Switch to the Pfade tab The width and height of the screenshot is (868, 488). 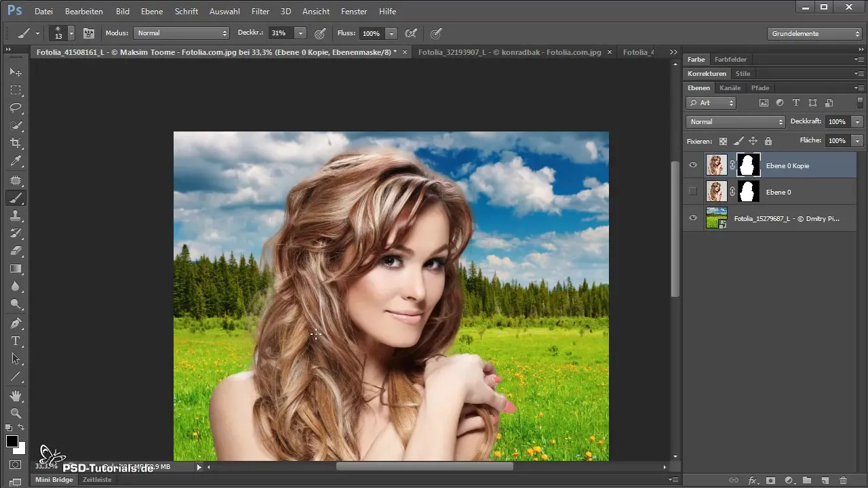(760, 88)
